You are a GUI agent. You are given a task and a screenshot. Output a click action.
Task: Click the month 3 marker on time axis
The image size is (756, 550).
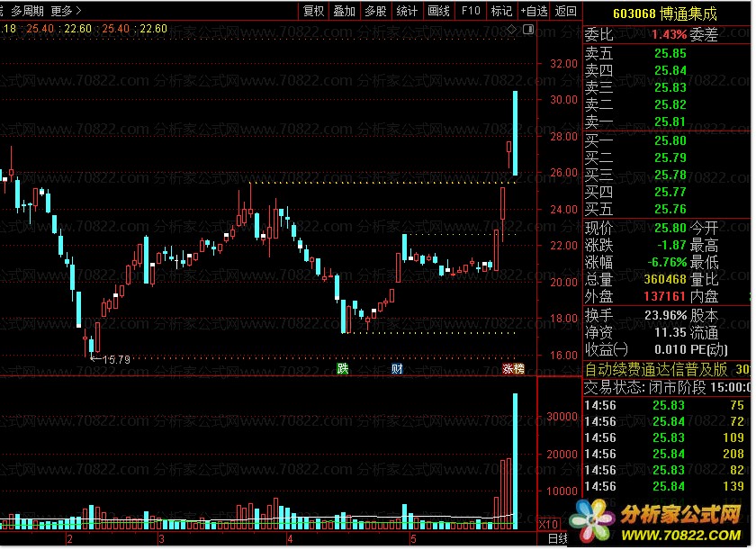coord(161,539)
